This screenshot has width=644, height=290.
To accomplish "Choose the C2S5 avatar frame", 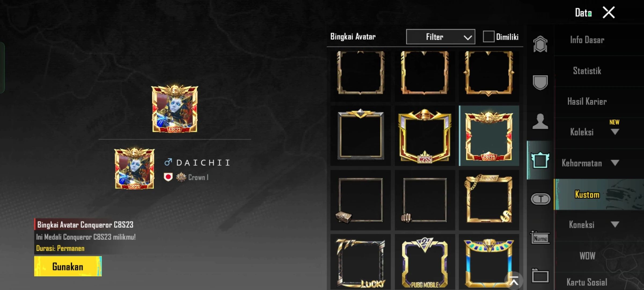I will click(425, 136).
